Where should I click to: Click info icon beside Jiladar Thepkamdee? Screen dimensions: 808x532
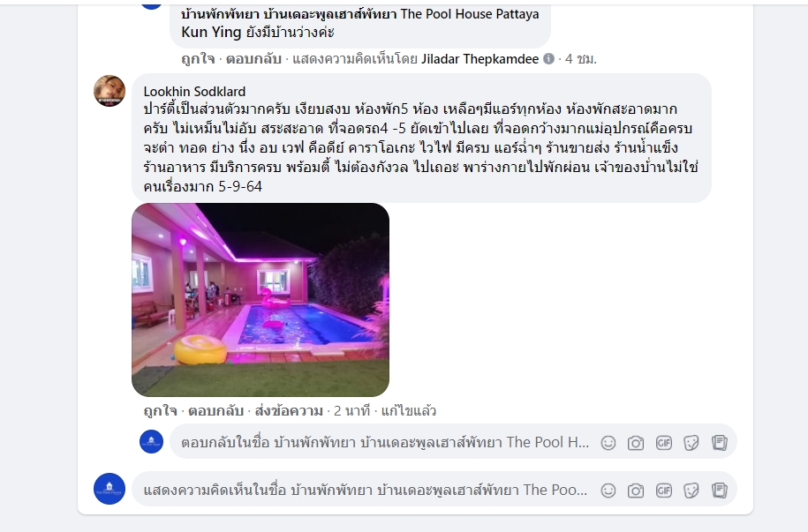(548, 59)
